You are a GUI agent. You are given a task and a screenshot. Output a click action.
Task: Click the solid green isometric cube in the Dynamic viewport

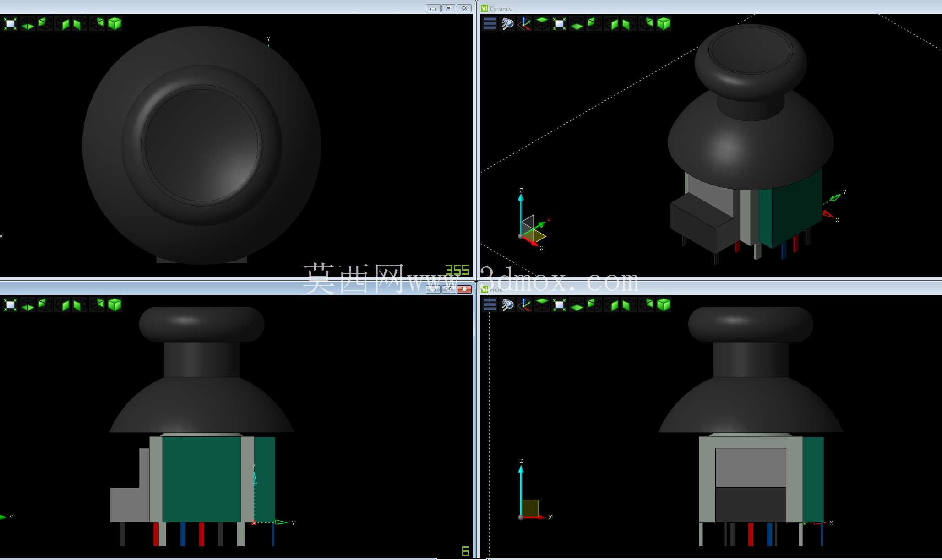(x=664, y=24)
